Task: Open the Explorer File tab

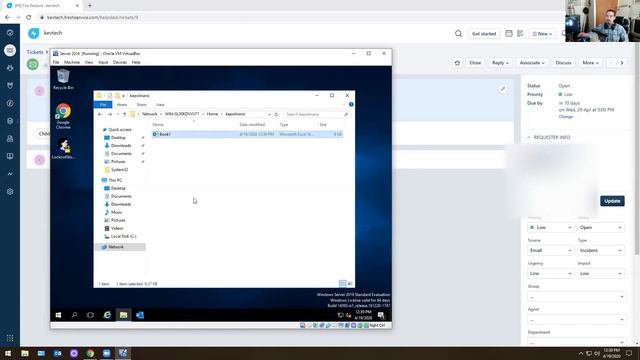Action: [103, 105]
